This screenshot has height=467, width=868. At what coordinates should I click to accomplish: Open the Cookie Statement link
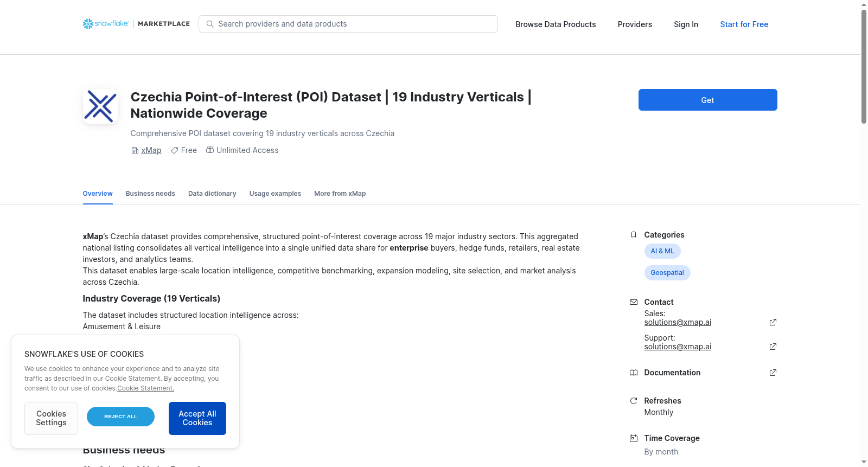146,388
